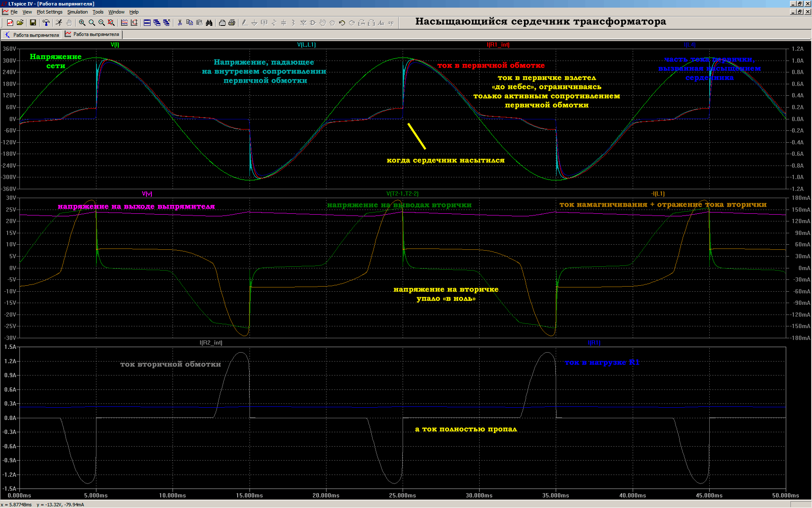Open the Simulation menu
Screen dimensions: 812x508
point(77,12)
